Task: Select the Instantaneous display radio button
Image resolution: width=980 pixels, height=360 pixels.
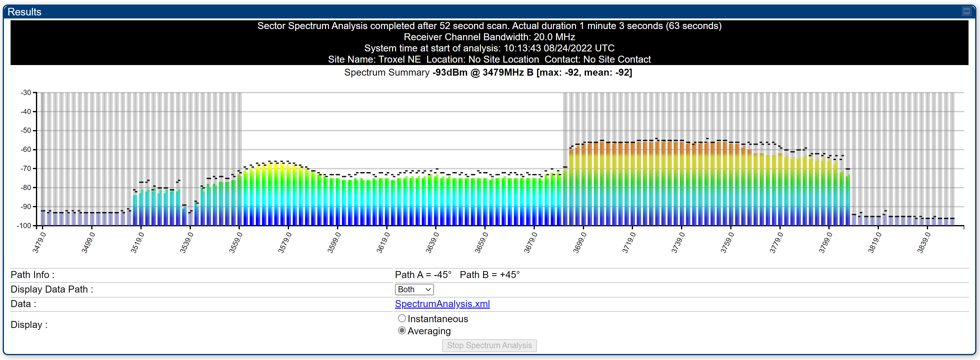Action: click(x=402, y=318)
